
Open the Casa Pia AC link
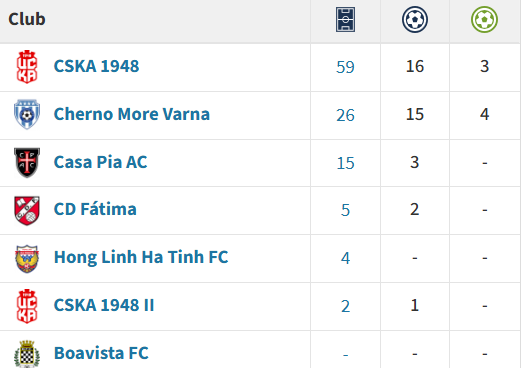point(100,162)
